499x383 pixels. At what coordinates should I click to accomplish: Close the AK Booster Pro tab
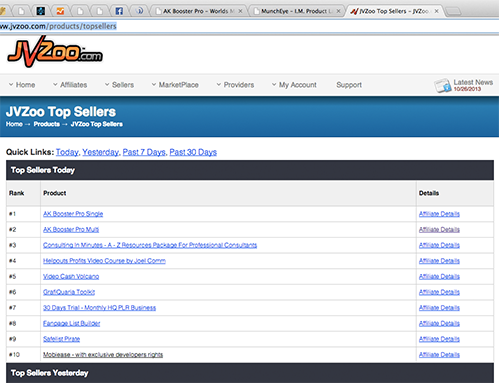click(x=240, y=11)
